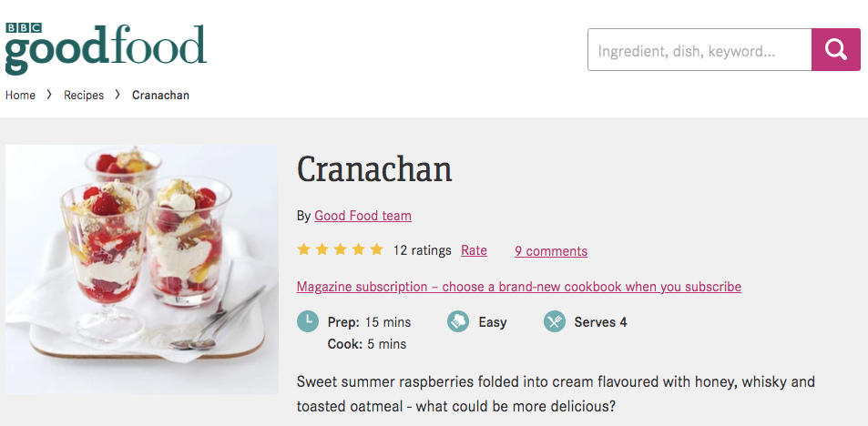Open the goodfood logo homepage
This screenshot has width=868, height=426.
(106, 53)
